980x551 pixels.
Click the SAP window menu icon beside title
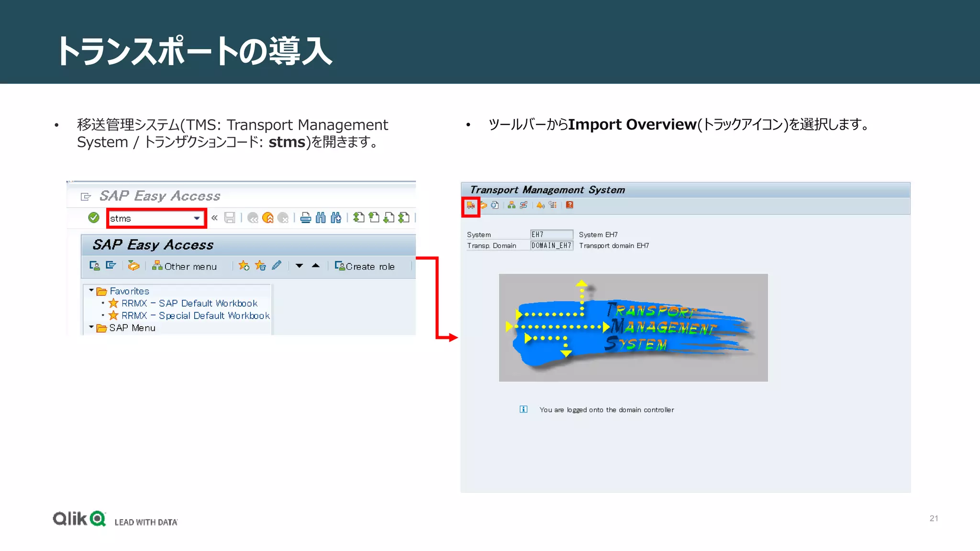[x=86, y=197]
